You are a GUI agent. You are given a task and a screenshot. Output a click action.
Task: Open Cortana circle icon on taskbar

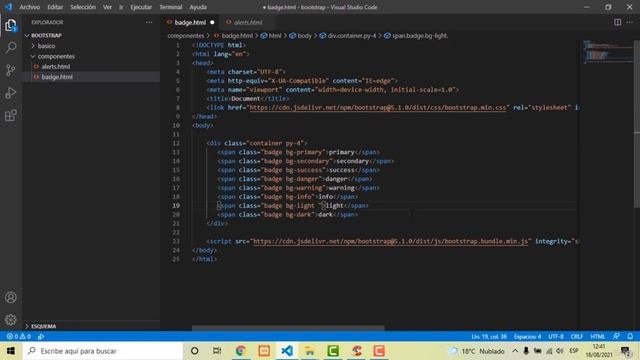pyautogui.click(x=195, y=351)
